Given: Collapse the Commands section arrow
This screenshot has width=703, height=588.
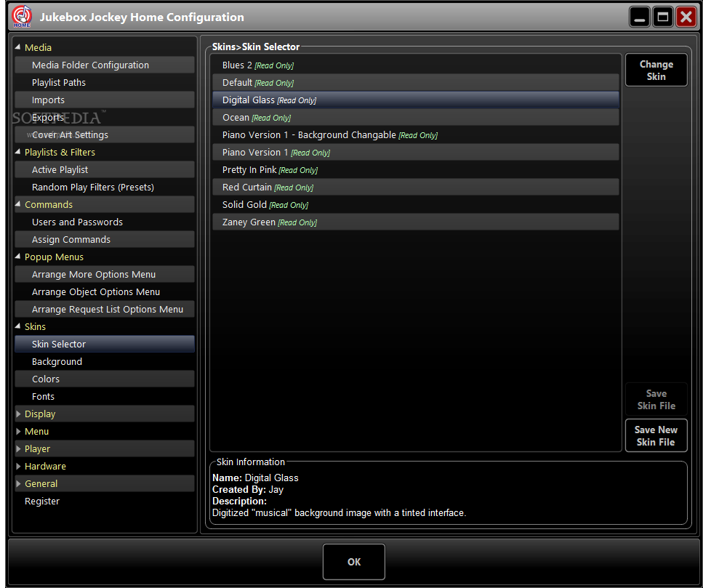Looking at the screenshot, I should tap(18, 204).
